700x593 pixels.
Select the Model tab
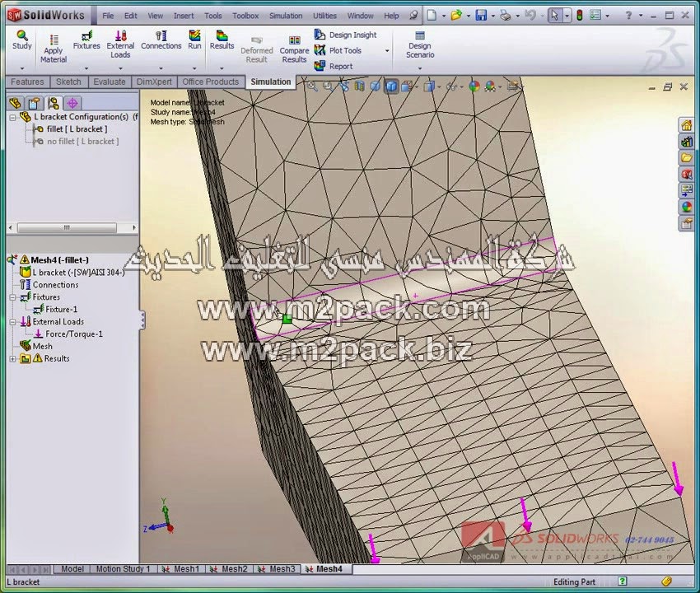click(x=72, y=569)
